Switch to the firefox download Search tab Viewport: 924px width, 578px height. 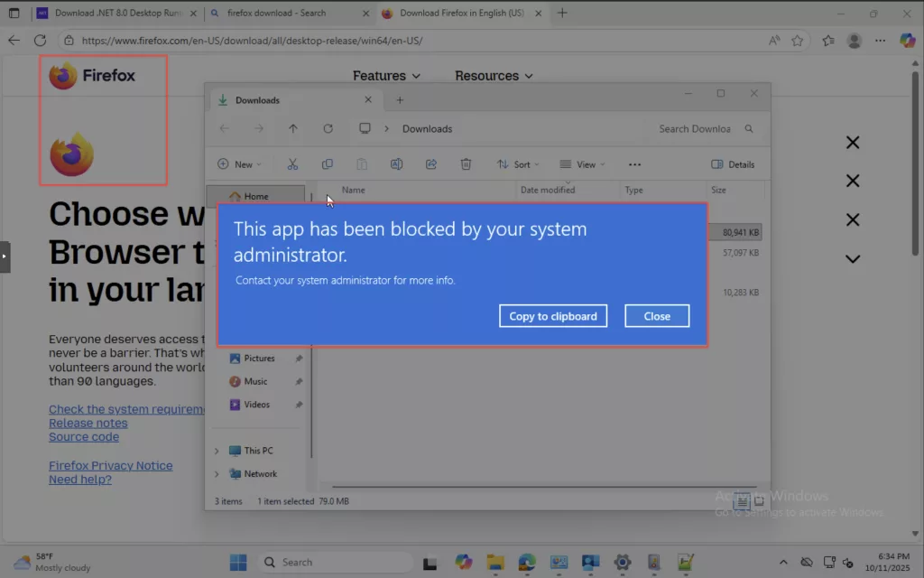click(x=276, y=14)
